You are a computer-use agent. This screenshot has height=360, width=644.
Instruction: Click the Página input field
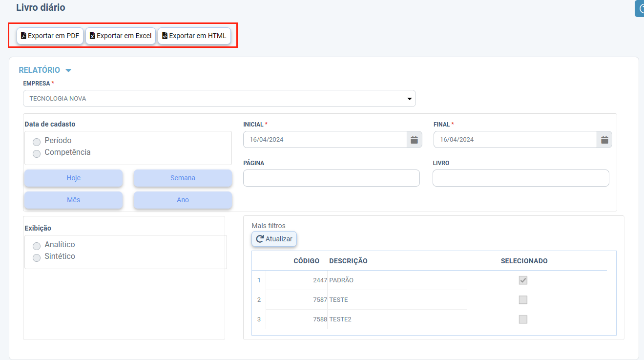[x=332, y=178]
